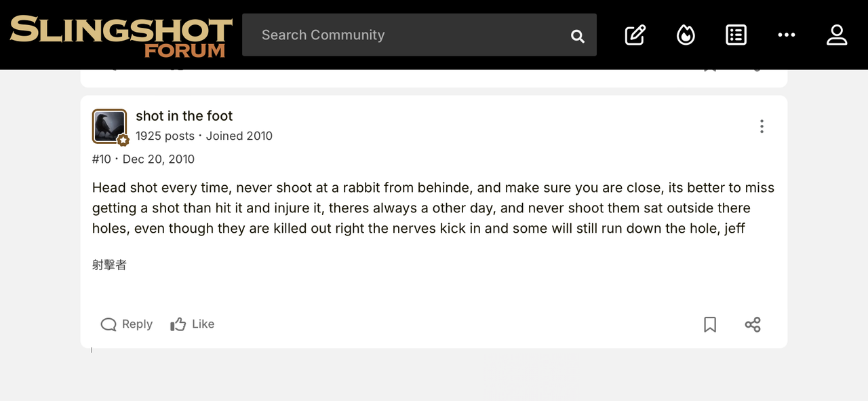This screenshot has height=401, width=868.
Task: Start a new post with pencil icon
Action: [x=635, y=35]
